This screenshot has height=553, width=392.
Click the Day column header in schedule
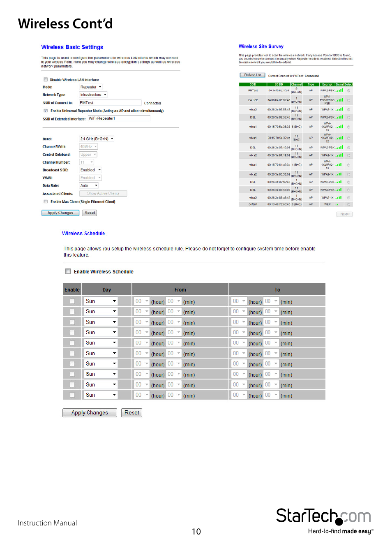pos(107,290)
